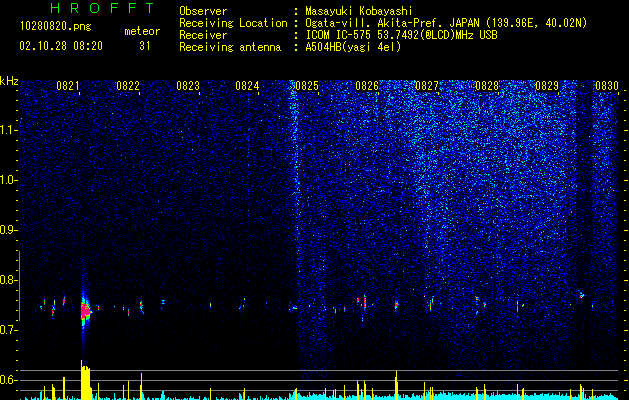The image size is (629, 400).
Task: Click the meteor label
Action: click(x=142, y=31)
